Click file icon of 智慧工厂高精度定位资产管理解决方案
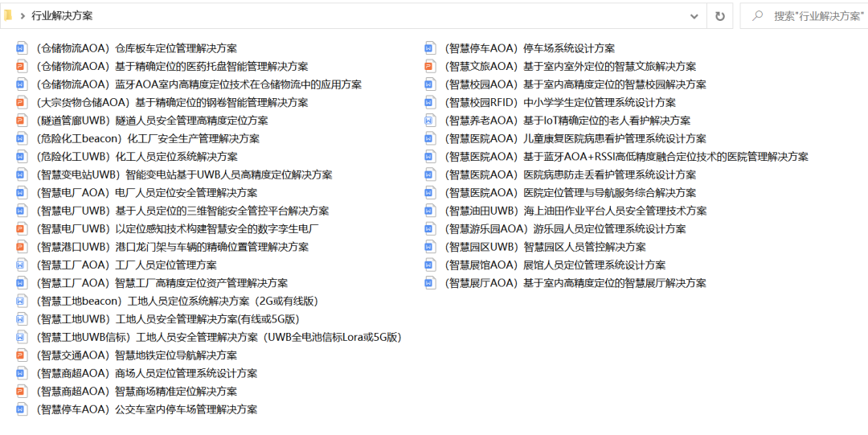 [22, 283]
